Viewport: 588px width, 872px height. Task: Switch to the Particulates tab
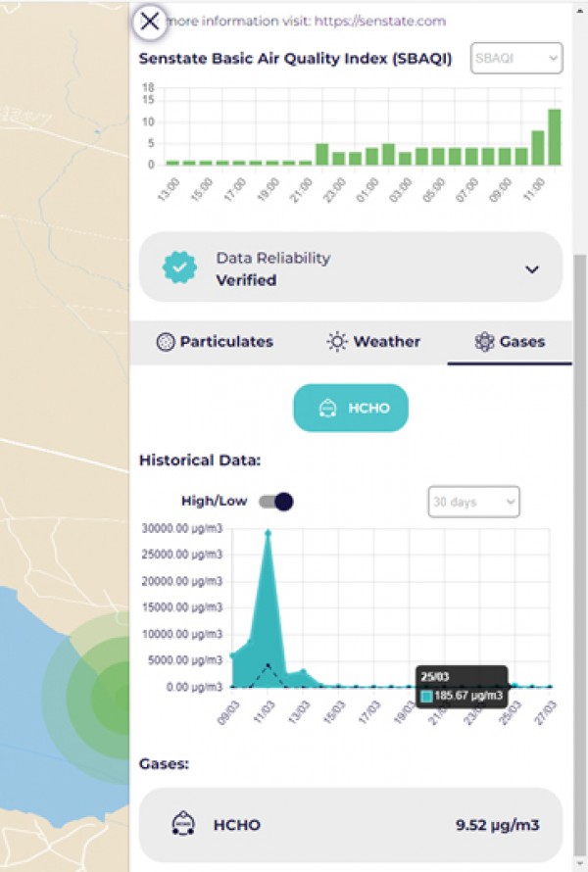point(215,342)
